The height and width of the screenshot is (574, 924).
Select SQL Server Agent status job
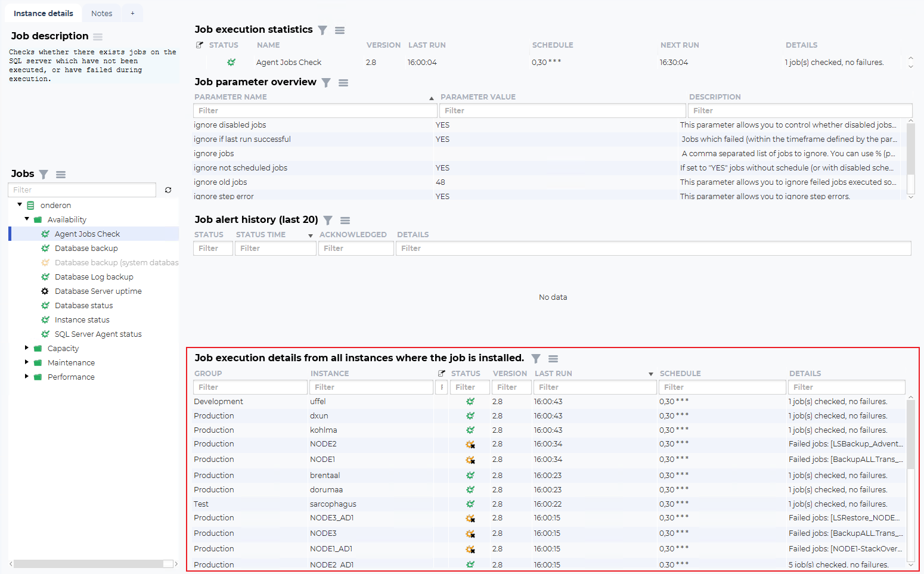[98, 334]
